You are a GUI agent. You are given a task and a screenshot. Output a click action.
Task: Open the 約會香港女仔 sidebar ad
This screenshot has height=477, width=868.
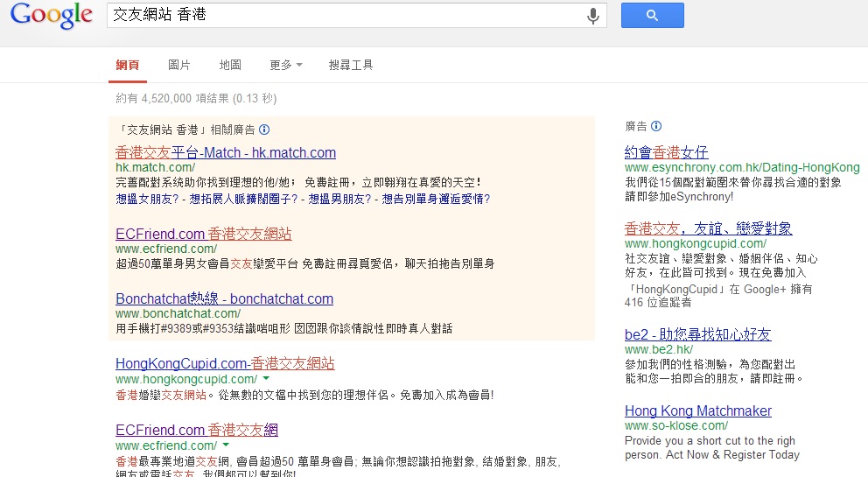666,152
